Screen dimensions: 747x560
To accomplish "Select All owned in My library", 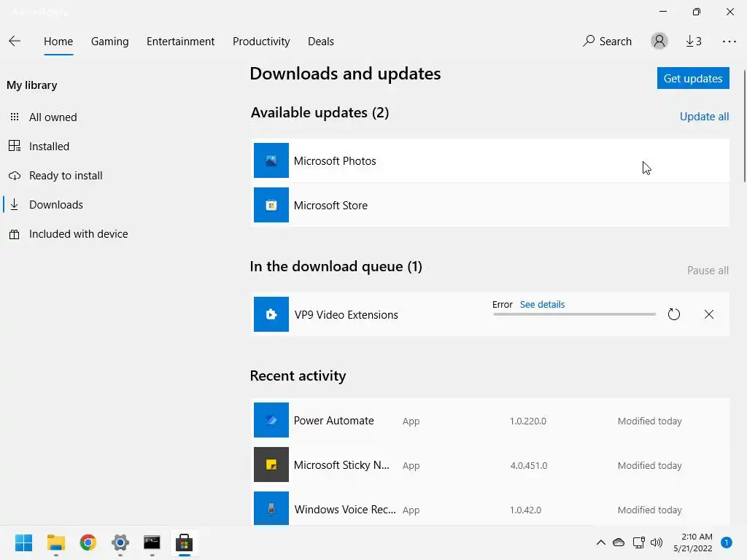I will (53, 117).
